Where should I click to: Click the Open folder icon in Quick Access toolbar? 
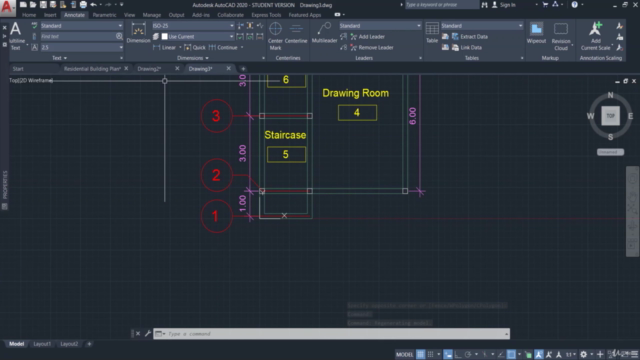[x=33, y=5]
